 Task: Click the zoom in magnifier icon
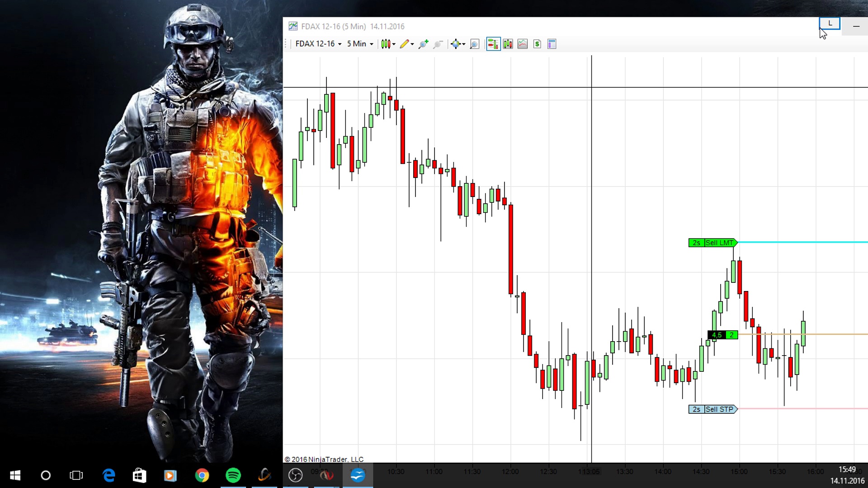(423, 44)
